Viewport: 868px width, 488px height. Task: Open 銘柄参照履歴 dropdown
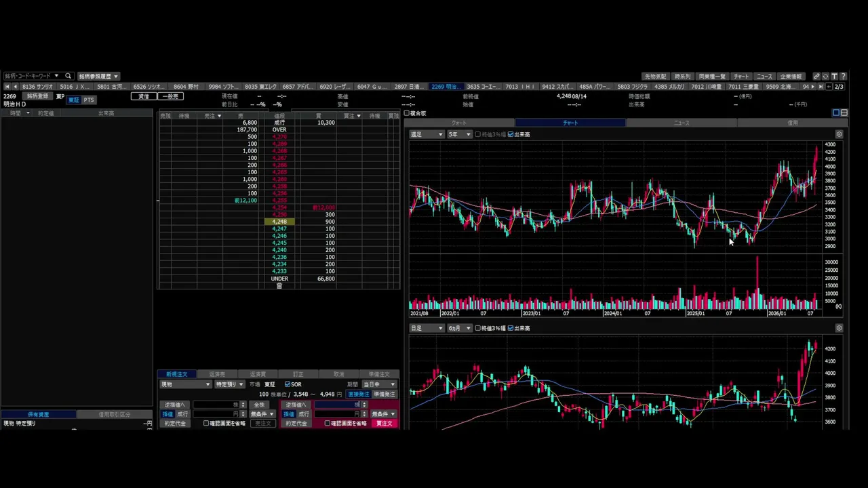(x=98, y=76)
